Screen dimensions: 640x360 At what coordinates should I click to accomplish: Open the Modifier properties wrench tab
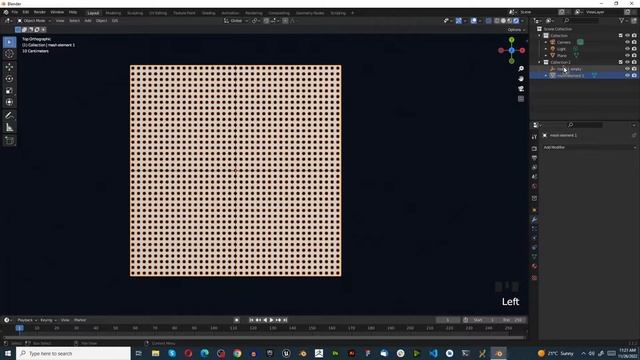click(x=534, y=220)
